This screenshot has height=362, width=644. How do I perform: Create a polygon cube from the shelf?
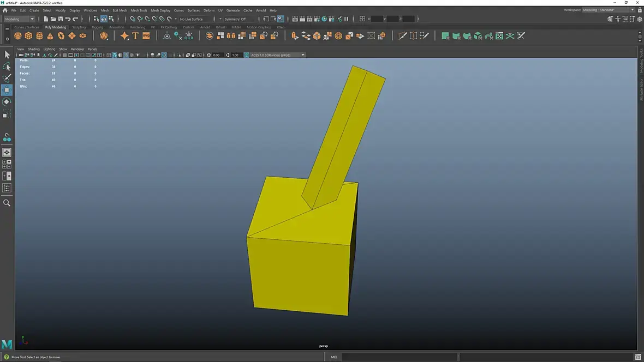[28, 36]
